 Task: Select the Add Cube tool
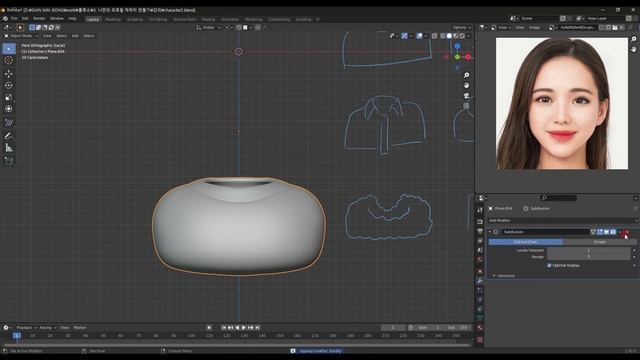pos(9,161)
